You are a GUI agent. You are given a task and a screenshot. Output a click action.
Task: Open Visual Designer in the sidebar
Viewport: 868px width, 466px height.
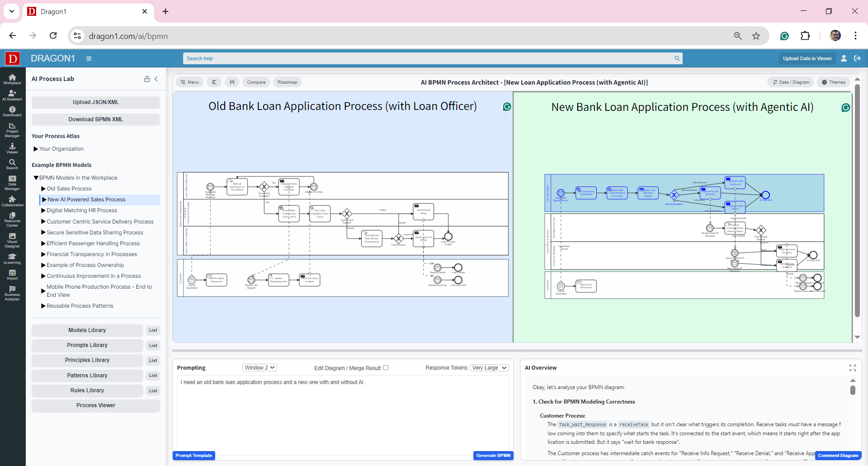(12, 240)
